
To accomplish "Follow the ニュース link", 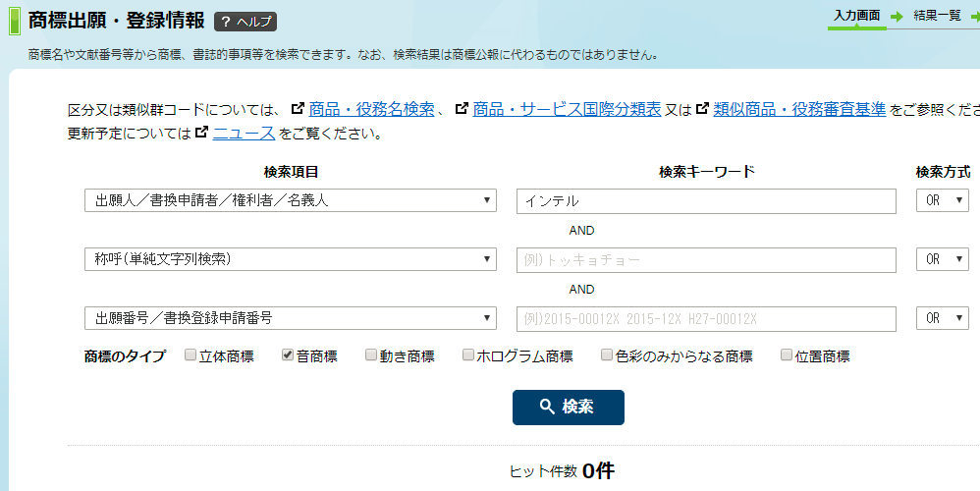I will (x=244, y=133).
